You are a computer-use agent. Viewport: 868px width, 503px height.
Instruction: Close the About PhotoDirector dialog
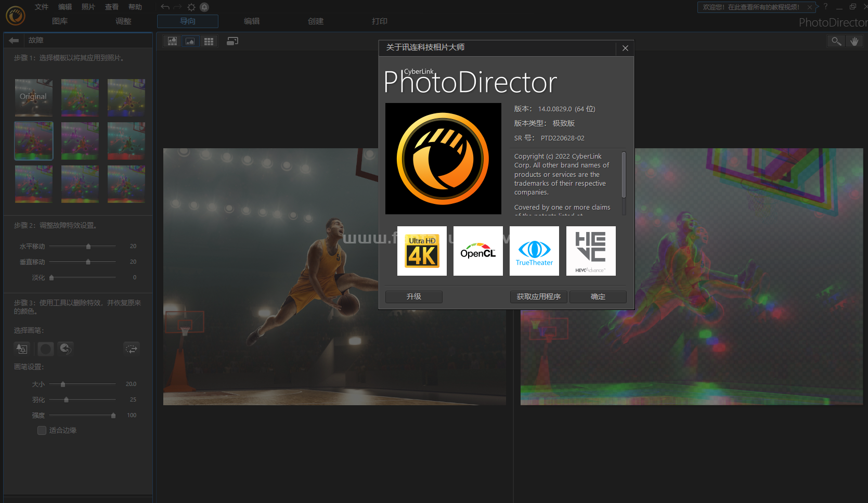click(x=625, y=48)
